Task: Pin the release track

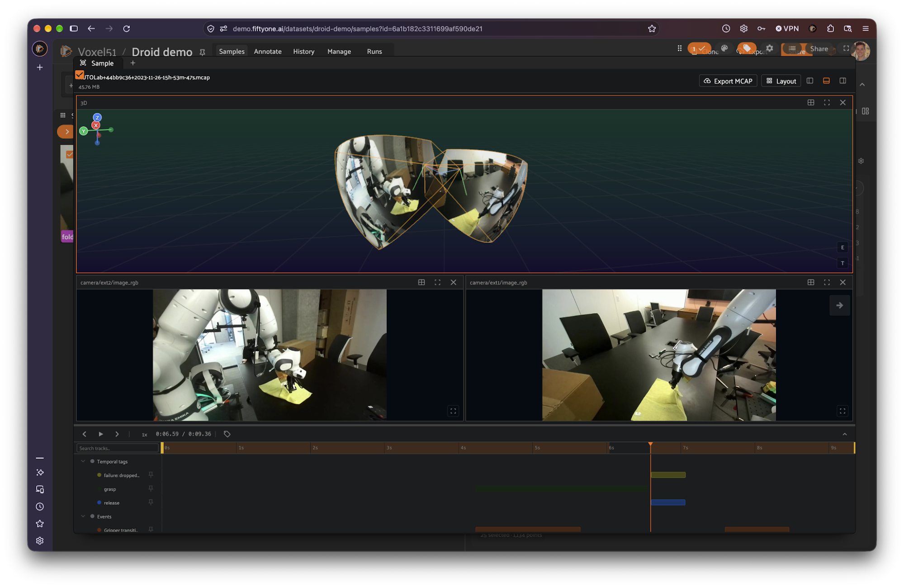Action: pyautogui.click(x=151, y=502)
